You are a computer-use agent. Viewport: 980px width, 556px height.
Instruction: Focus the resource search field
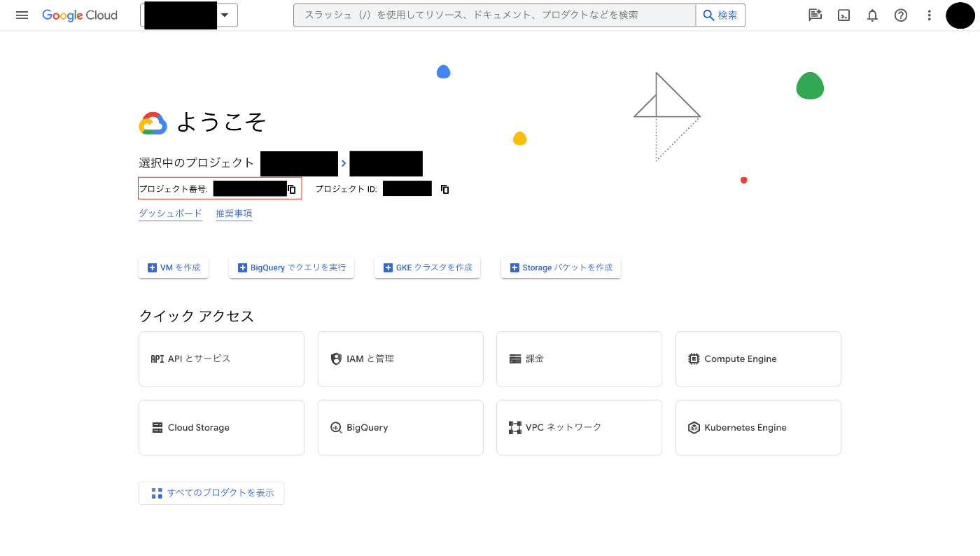(x=494, y=15)
